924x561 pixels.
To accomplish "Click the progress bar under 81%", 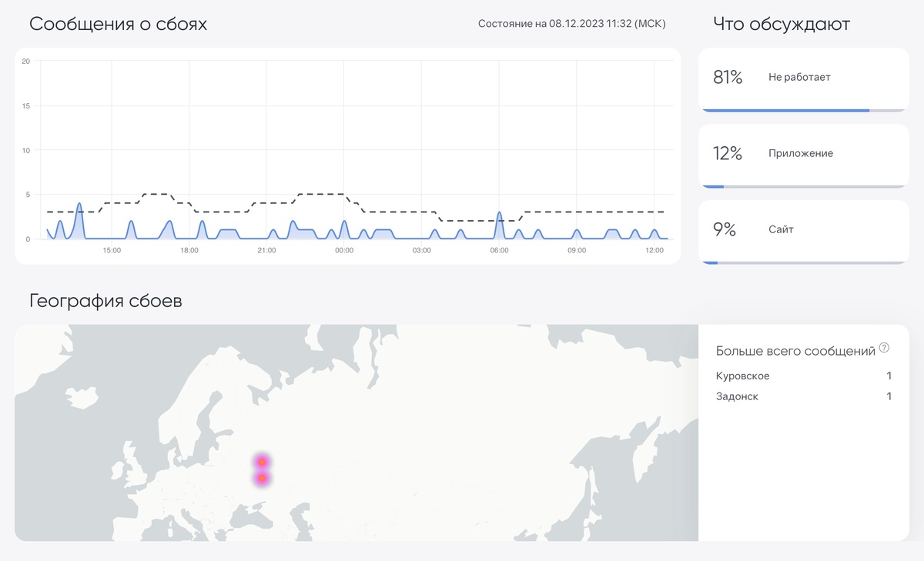I will (x=803, y=111).
